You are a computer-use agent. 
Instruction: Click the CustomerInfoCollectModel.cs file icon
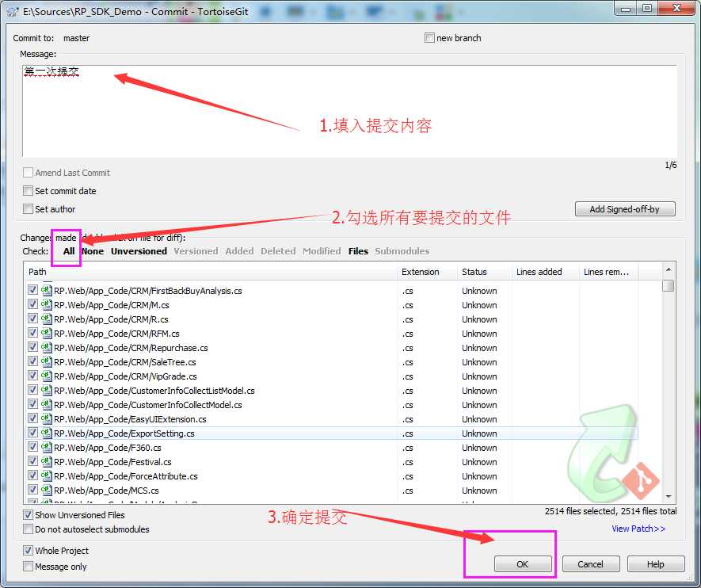coord(47,405)
